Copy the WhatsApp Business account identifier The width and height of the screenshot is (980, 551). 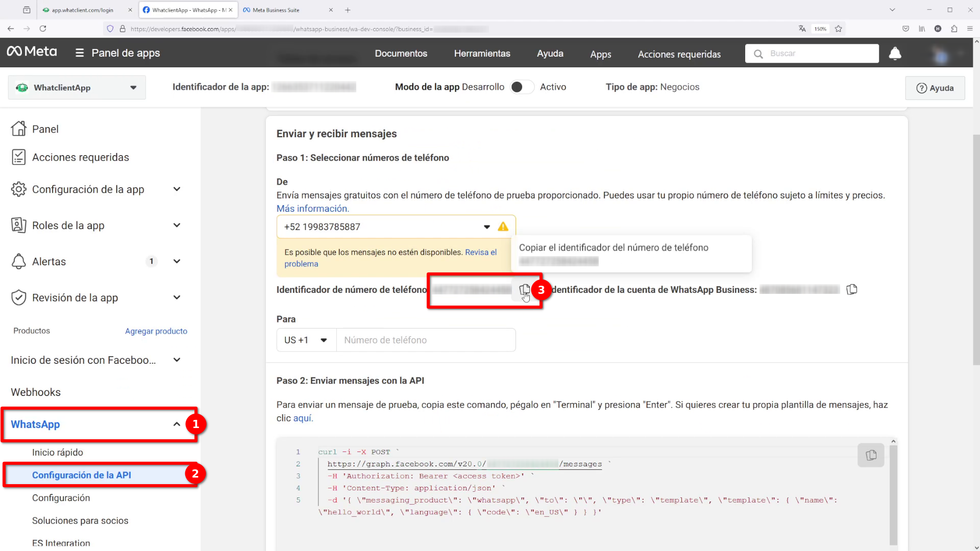point(851,289)
